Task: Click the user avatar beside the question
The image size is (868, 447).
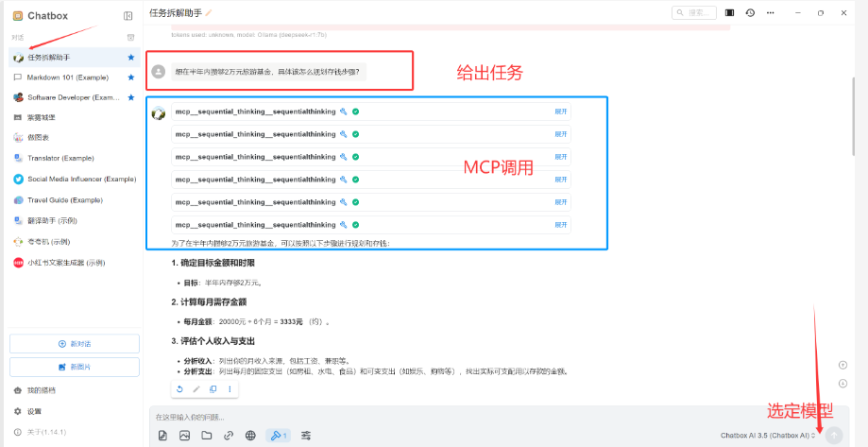Action: tap(159, 72)
